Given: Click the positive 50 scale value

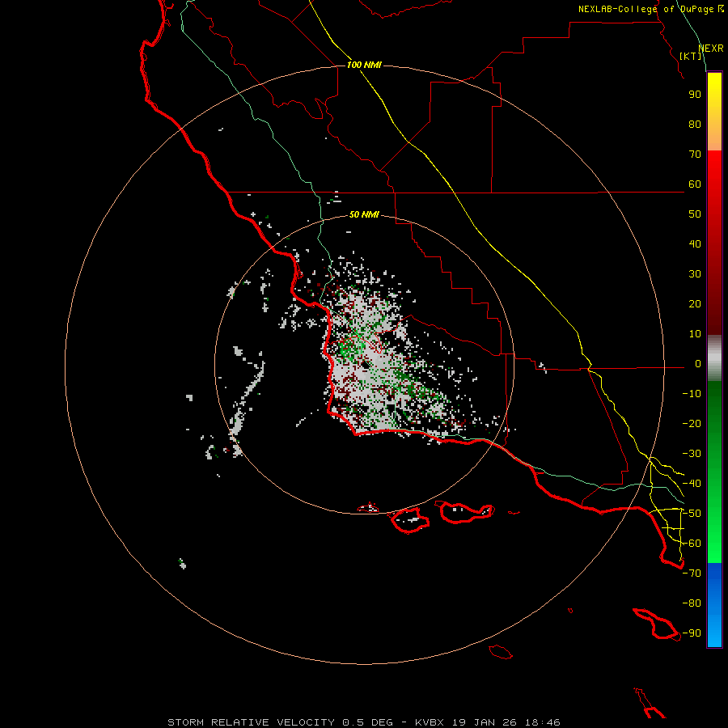Looking at the screenshot, I should (695, 214).
